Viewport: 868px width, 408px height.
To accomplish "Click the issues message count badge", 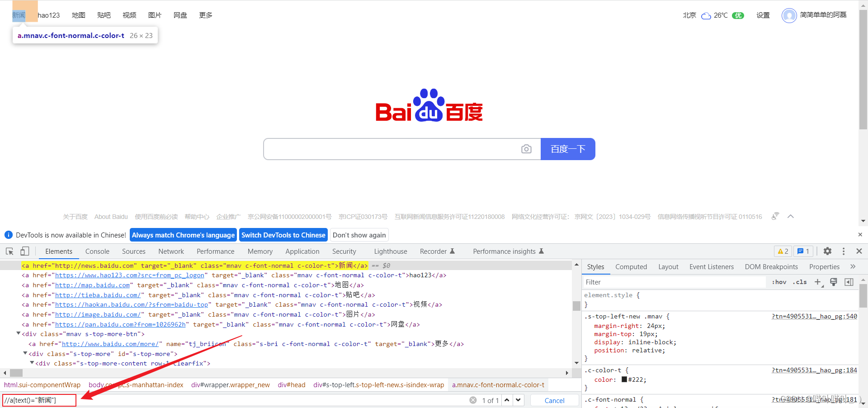I will (803, 251).
